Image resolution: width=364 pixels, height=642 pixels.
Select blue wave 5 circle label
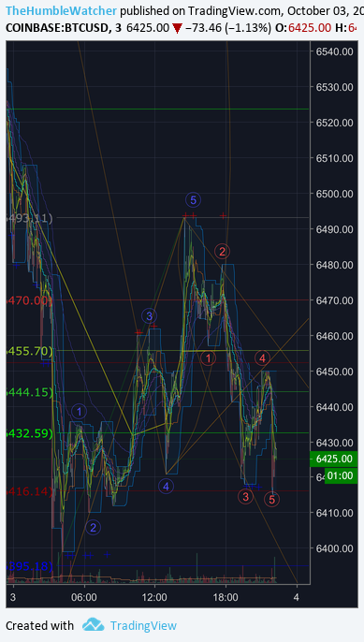click(194, 200)
